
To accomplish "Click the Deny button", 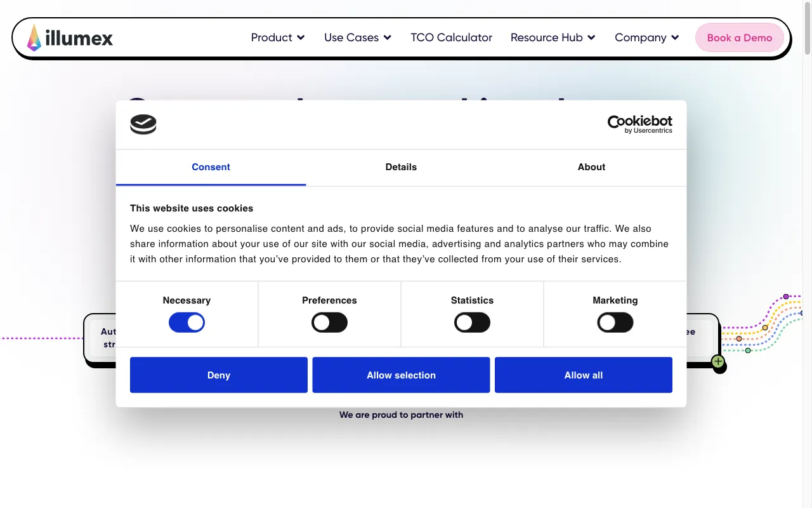I will pos(219,375).
